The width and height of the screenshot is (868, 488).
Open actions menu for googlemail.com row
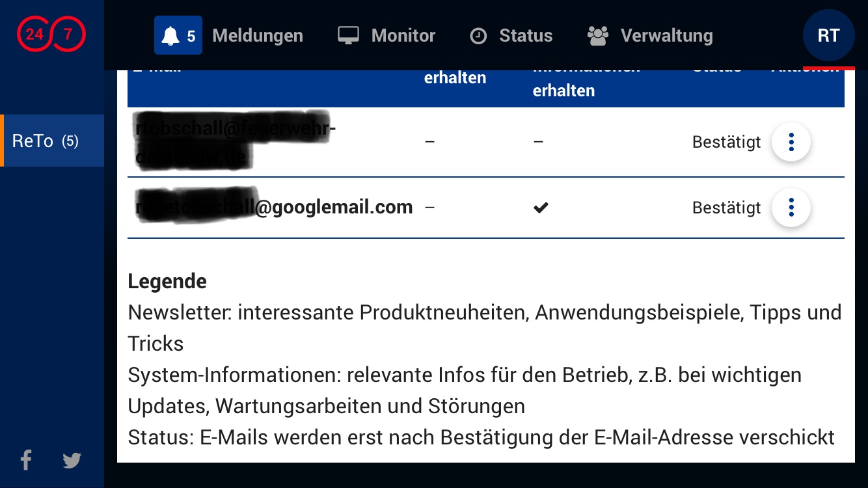pos(791,208)
